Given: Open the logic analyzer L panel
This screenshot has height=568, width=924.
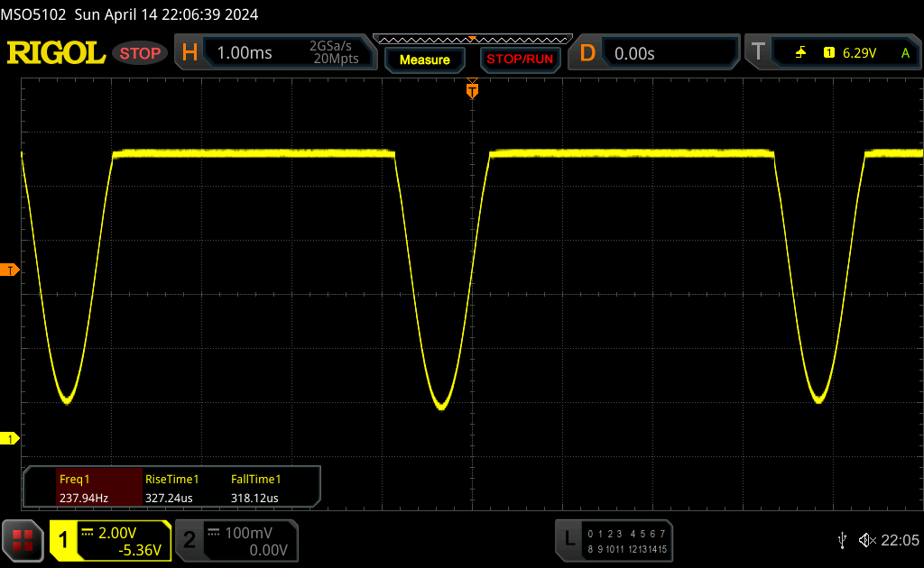Looking at the screenshot, I should 569,539.
